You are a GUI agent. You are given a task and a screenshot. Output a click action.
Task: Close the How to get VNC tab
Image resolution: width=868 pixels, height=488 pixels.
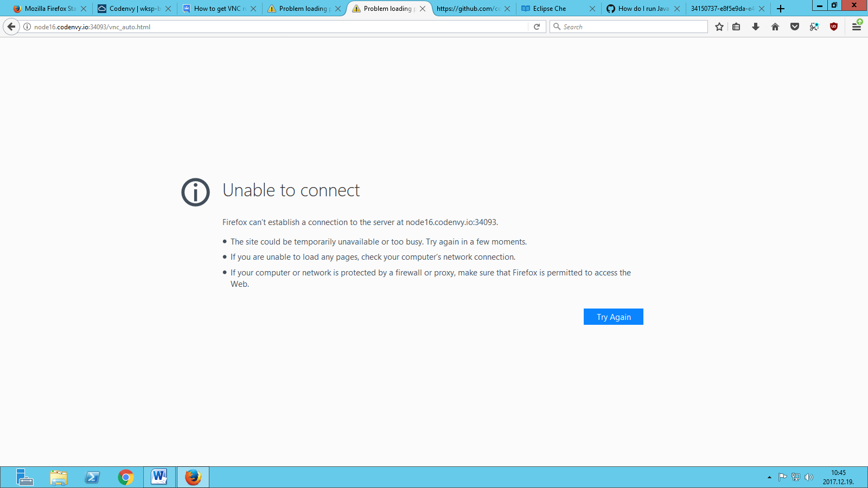click(x=253, y=9)
